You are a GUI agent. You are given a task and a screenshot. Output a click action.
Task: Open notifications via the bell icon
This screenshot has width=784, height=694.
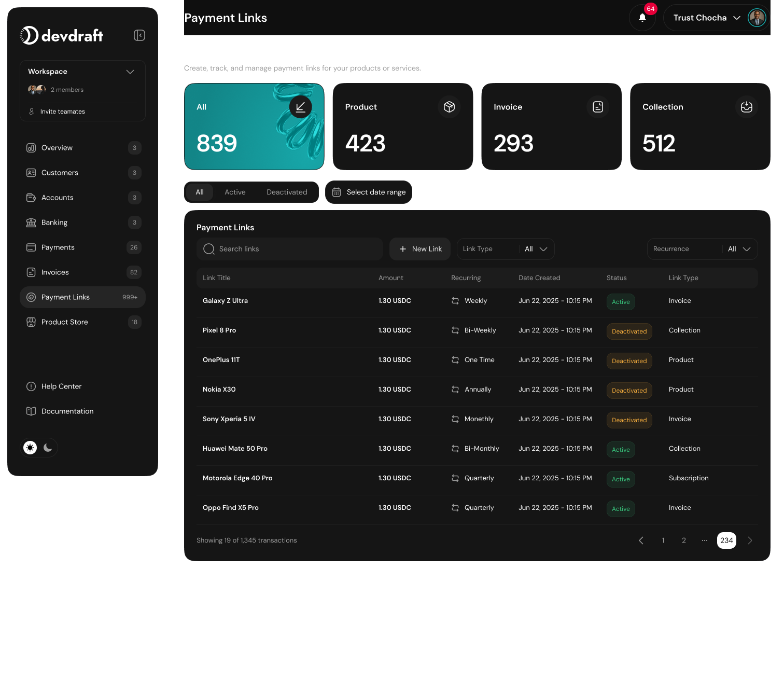(x=642, y=18)
